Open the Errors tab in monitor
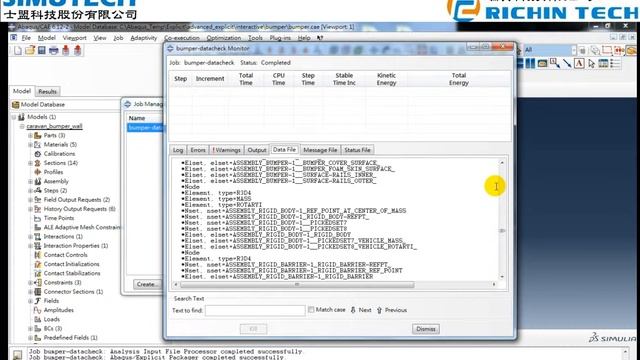 click(198, 150)
